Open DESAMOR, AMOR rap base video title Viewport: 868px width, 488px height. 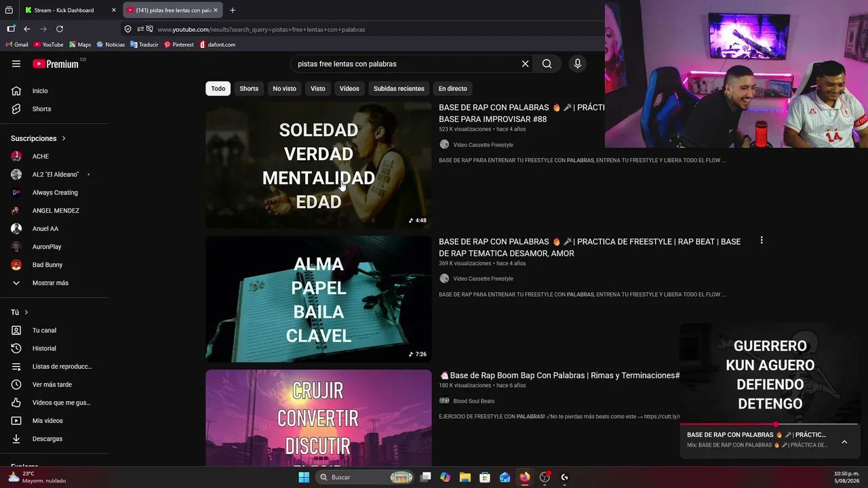[589, 247]
